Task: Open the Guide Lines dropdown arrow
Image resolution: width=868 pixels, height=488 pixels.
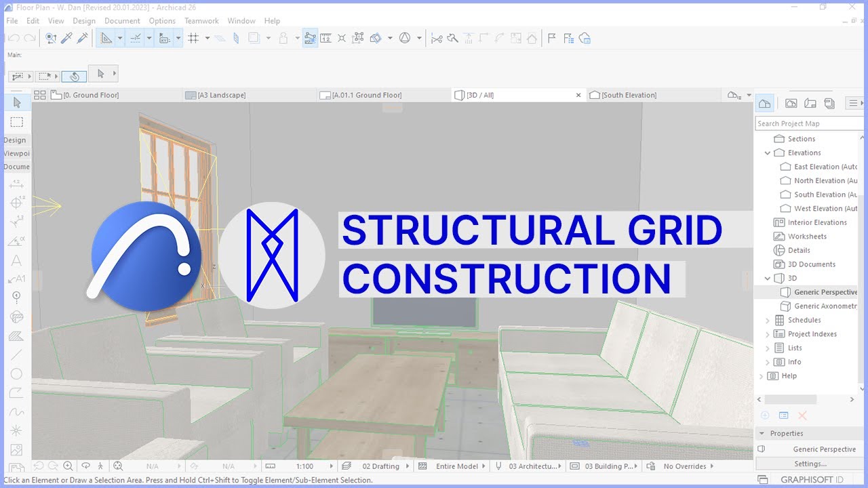Action: click(120, 39)
